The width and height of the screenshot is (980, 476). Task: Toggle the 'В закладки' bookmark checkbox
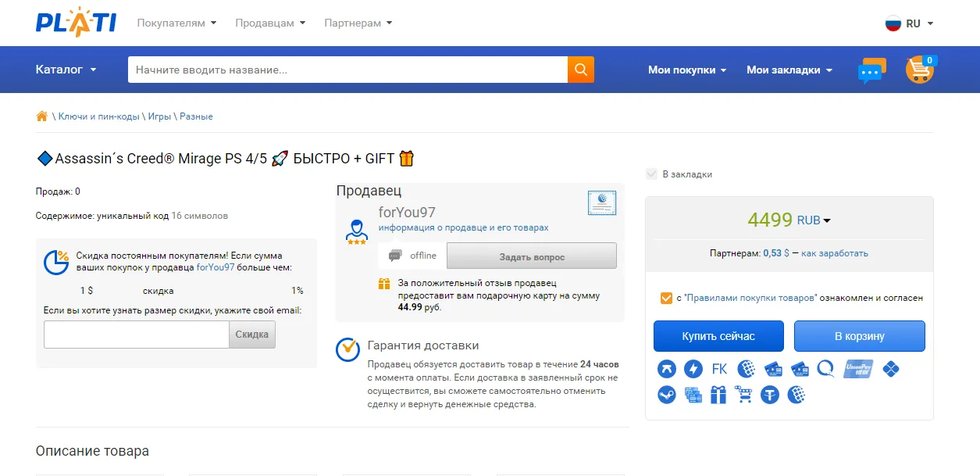[x=652, y=174]
